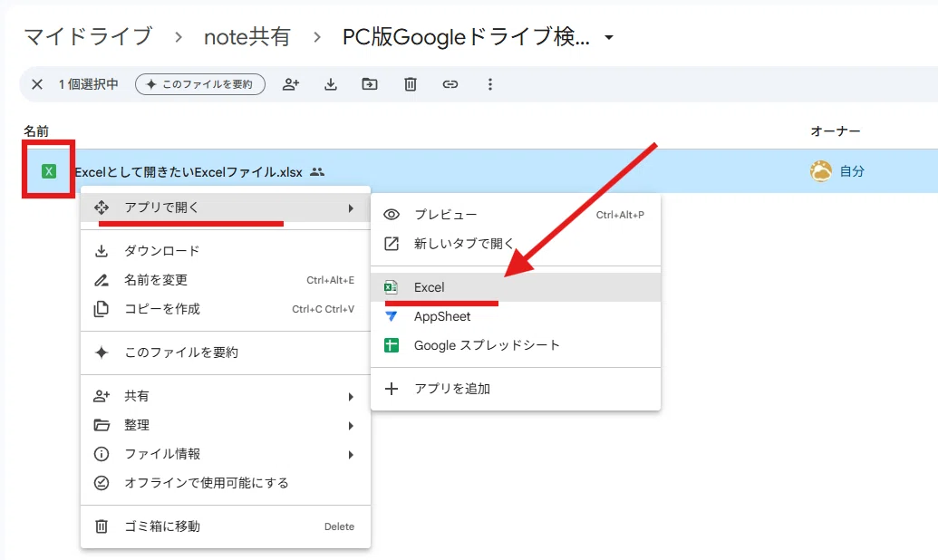
Task: Click the shared people icon beside file name
Action: [x=317, y=172]
